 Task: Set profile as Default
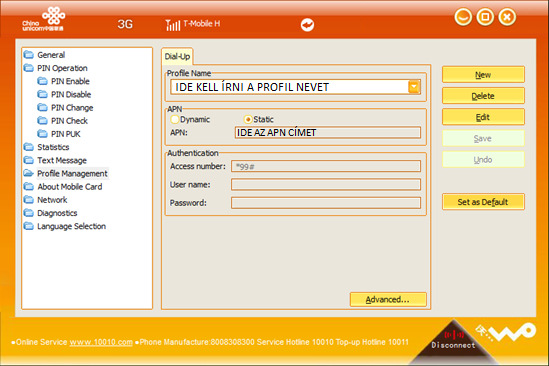tap(483, 202)
